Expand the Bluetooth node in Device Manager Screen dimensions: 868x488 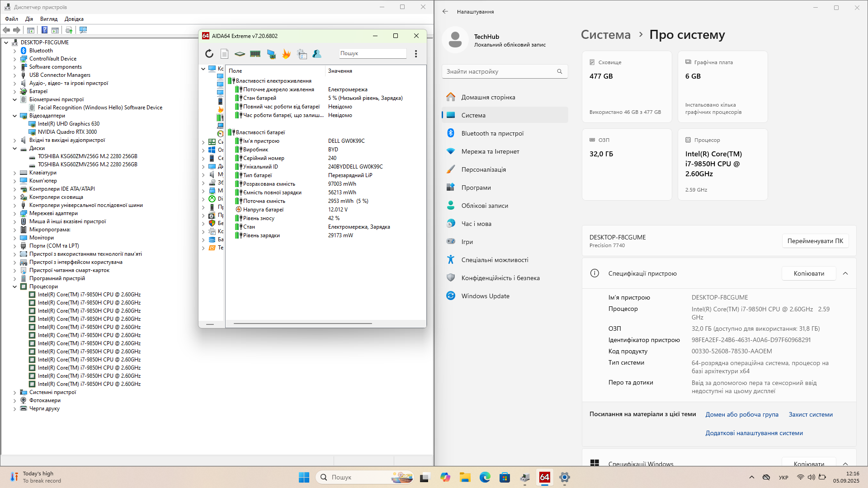coord(14,51)
